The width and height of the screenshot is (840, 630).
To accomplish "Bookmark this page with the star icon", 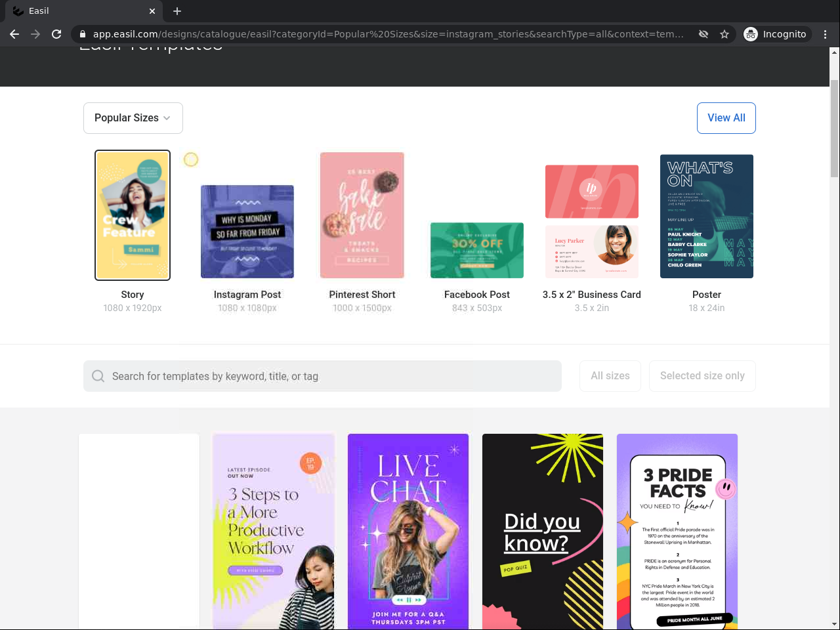I will (724, 34).
